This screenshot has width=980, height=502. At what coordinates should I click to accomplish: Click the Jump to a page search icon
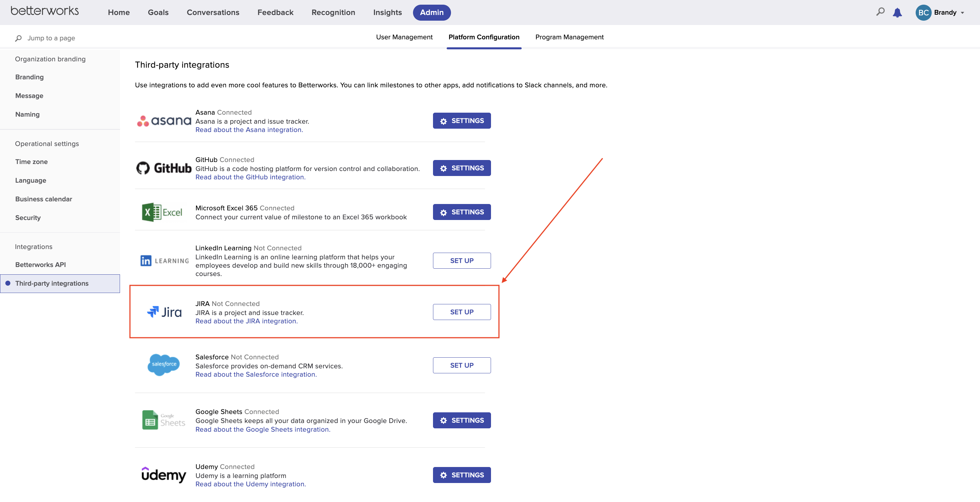pos(18,38)
